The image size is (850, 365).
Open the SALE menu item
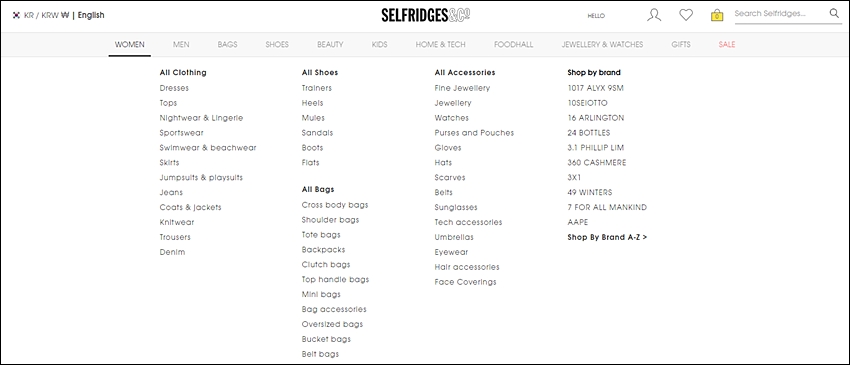pyautogui.click(x=727, y=44)
